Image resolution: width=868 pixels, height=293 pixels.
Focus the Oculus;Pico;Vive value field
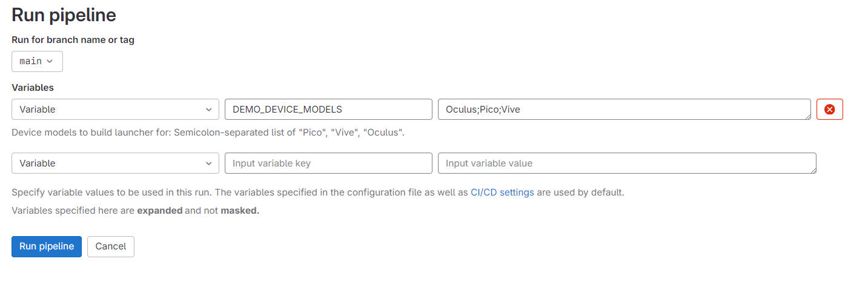tap(624, 110)
